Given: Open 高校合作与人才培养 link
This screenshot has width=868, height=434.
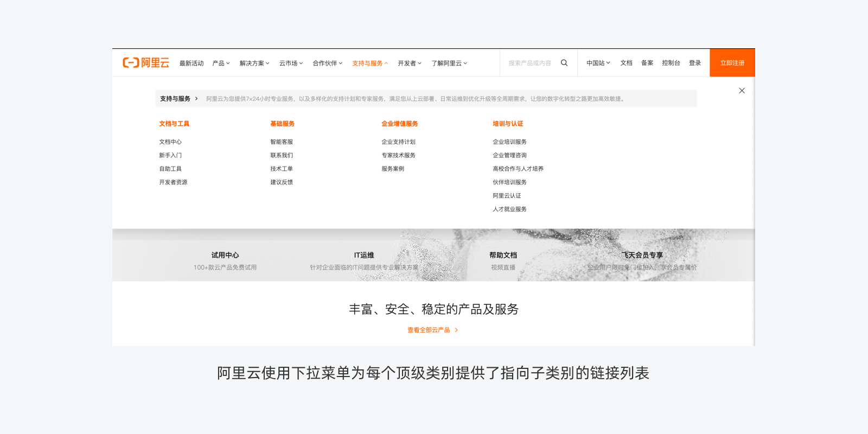Looking at the screenshot, I should click(x=518, y=169).
